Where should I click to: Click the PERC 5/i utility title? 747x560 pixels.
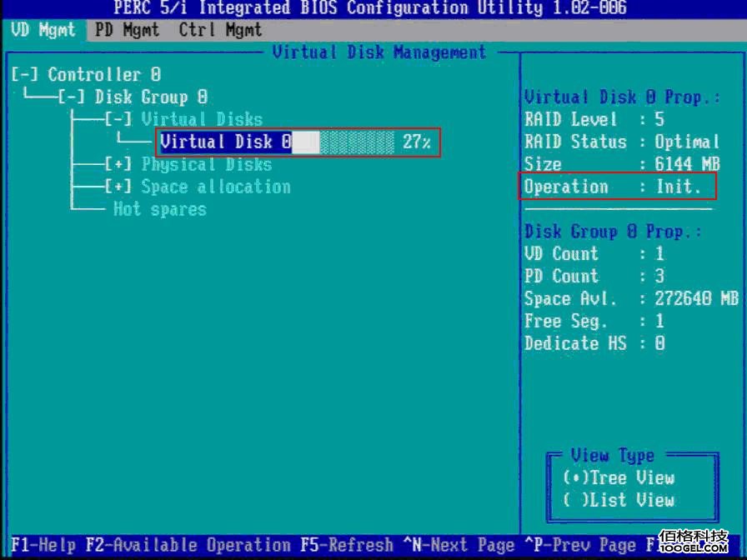click(x=370, y=8)
